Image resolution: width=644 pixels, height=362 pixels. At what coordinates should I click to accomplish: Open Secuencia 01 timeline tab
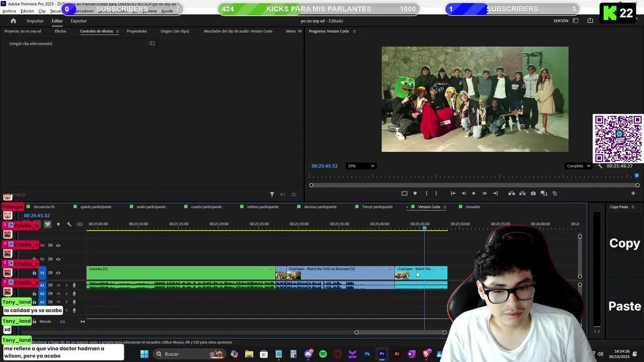point(44,207)
